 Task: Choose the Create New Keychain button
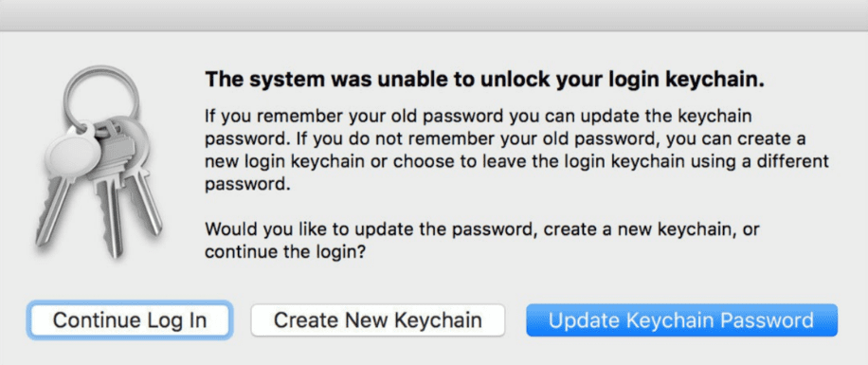tap(377, 320)
